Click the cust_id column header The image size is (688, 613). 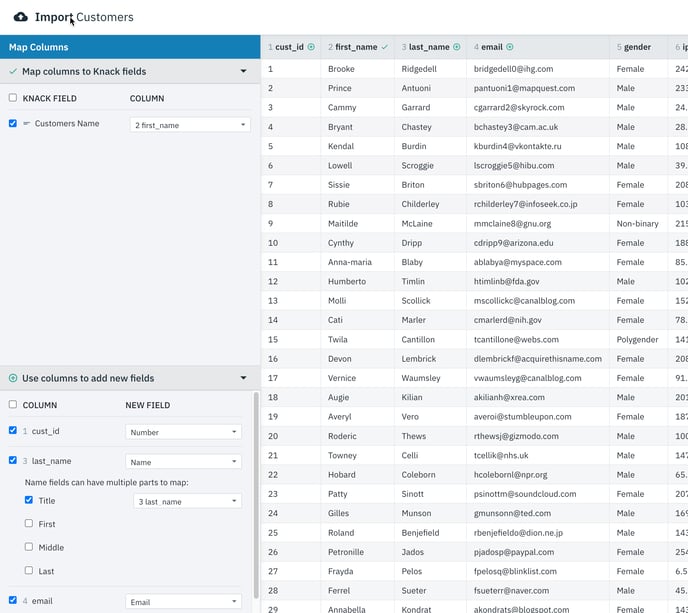click(x=291, y=47)
